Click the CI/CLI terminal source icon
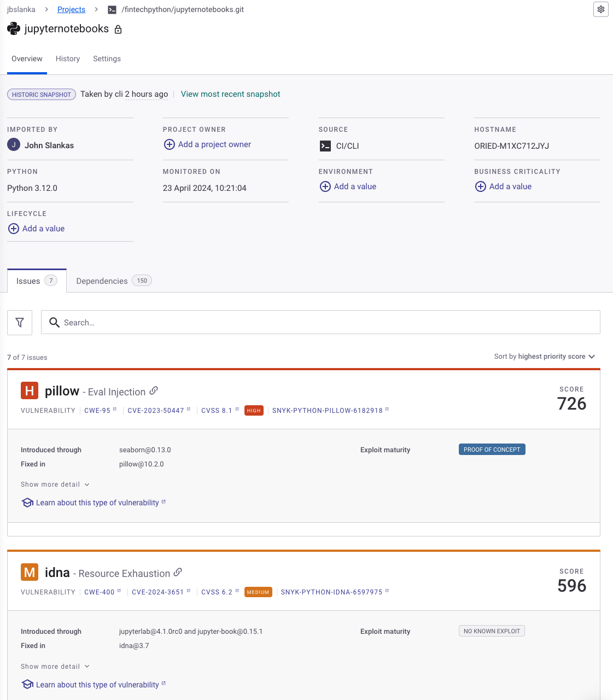 (x=325, y=146)
